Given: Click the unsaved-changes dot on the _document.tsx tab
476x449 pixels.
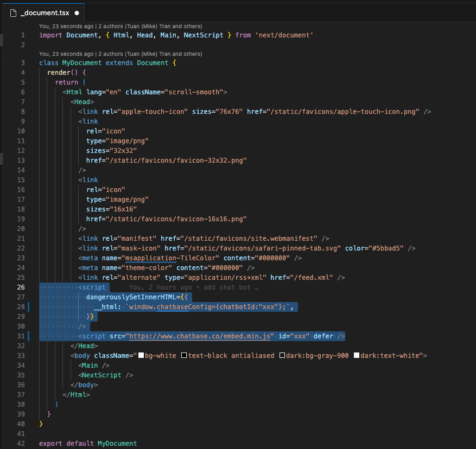Looking at the screenshot, I should point(77,12).
